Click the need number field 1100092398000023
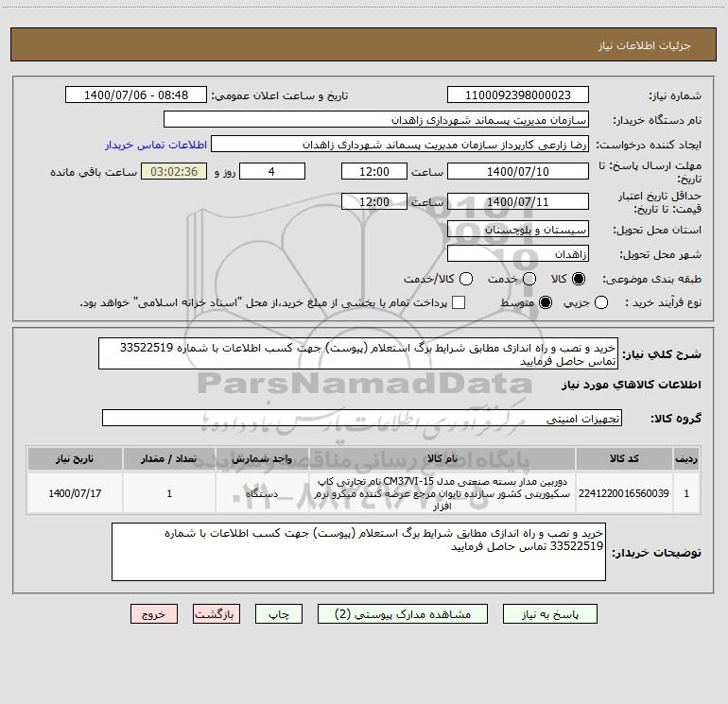Image resolution: width=728 pixels, height=704 pixels. point(518,94)
